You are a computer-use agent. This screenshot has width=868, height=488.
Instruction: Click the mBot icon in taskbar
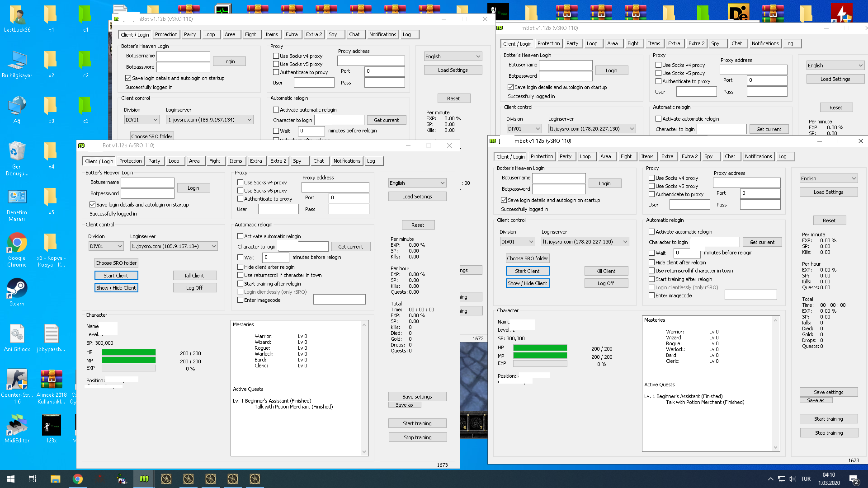point(144,479)
